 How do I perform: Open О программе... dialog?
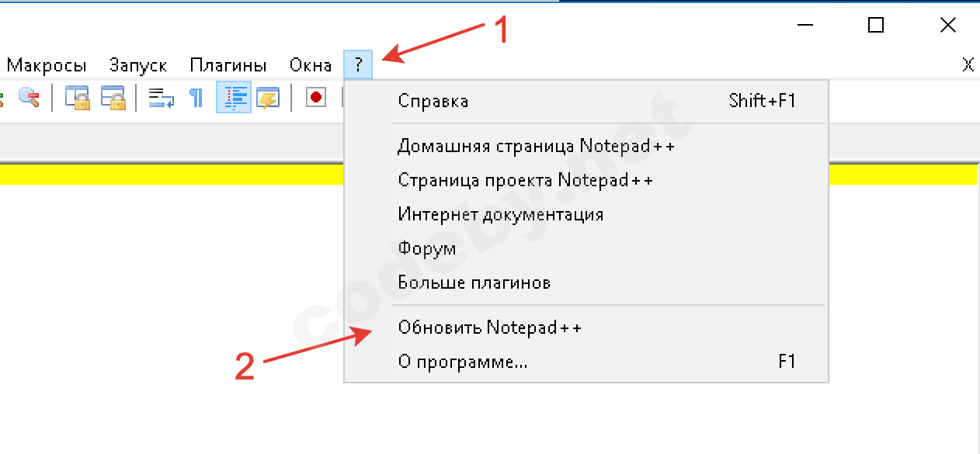(586, 362)
